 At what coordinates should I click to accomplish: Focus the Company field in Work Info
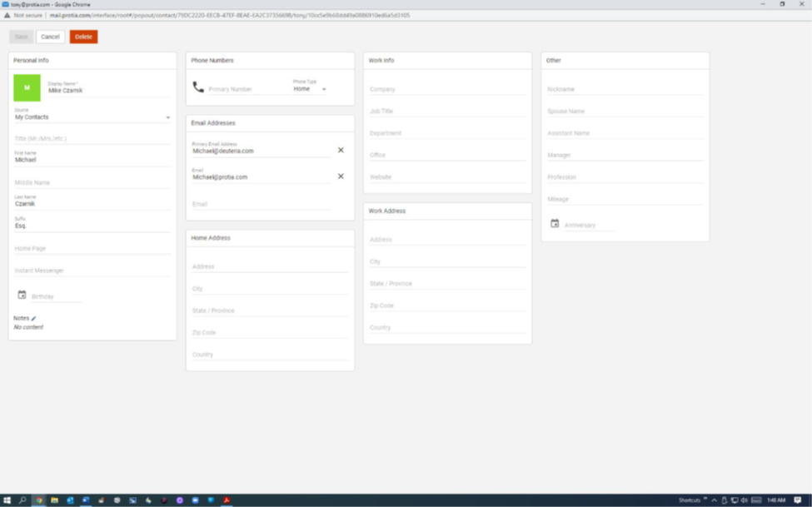[x=447, y=89]
